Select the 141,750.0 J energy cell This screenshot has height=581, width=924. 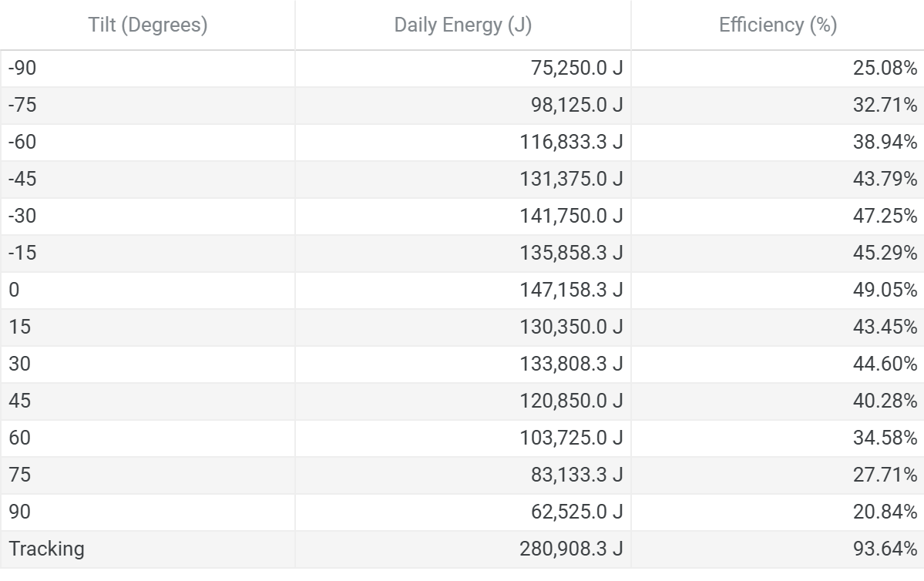462,217
